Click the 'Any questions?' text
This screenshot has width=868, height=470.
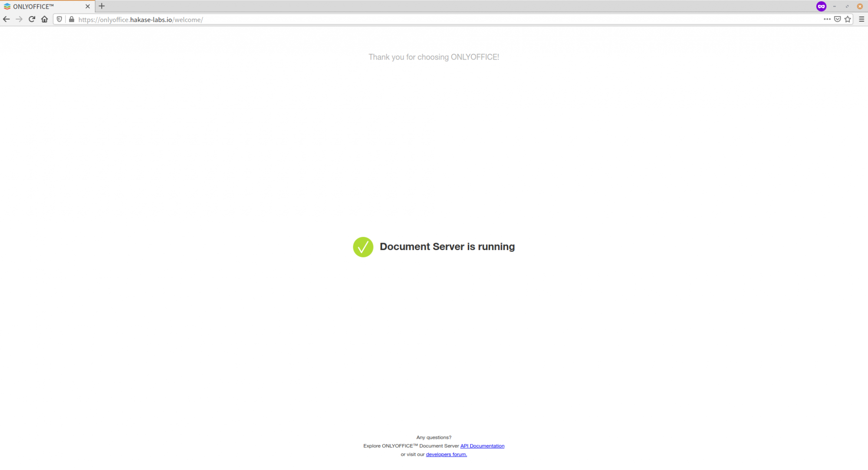[x=434, y=437]
